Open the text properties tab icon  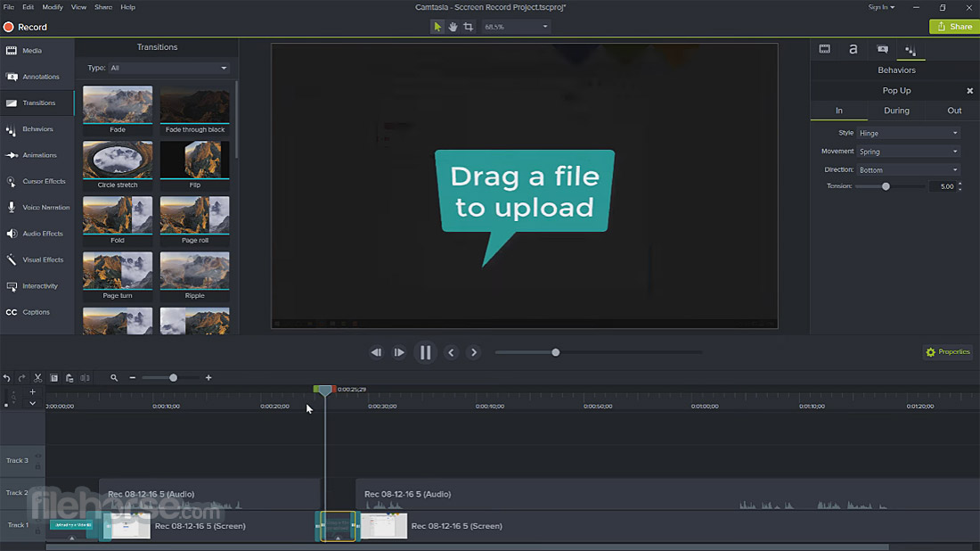click(853, 50)
